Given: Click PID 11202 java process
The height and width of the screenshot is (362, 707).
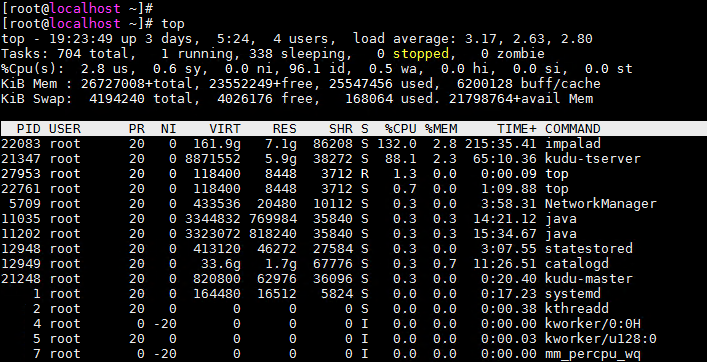Looking at the screenshot, I should (21, 234).
